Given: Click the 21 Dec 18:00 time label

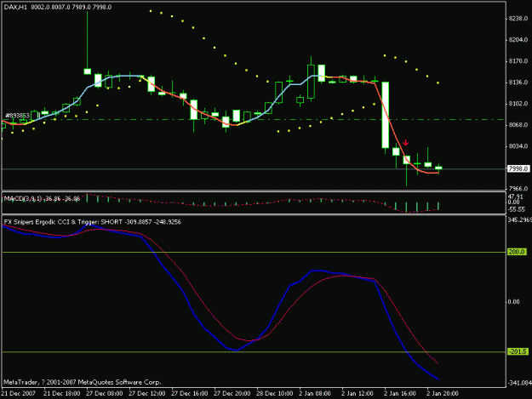Looking at the screenshot, I should pyautogui.click(x=62, y=394).
